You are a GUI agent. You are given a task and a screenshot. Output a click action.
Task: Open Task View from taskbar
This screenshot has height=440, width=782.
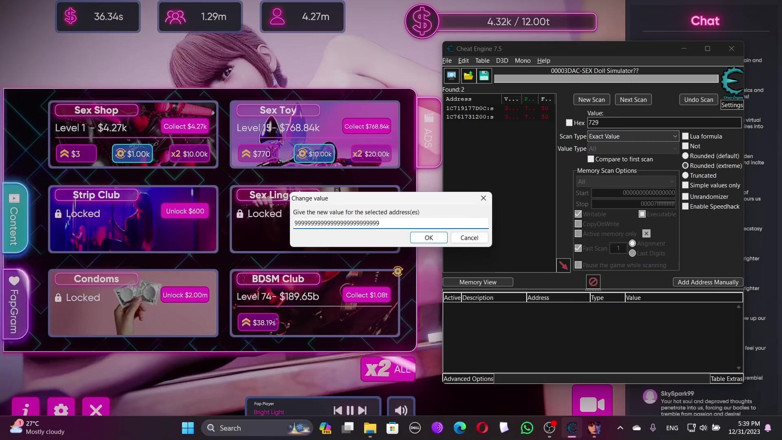[x=348, y=428]
